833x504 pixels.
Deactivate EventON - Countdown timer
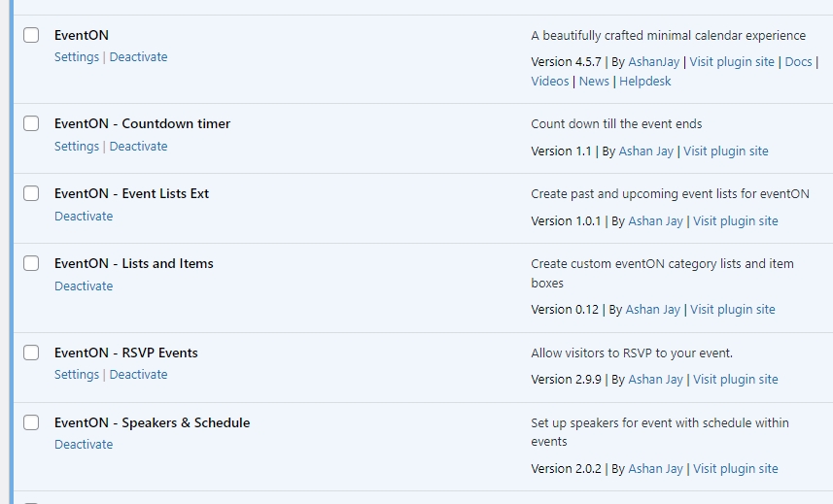click(x=138, y=146)
